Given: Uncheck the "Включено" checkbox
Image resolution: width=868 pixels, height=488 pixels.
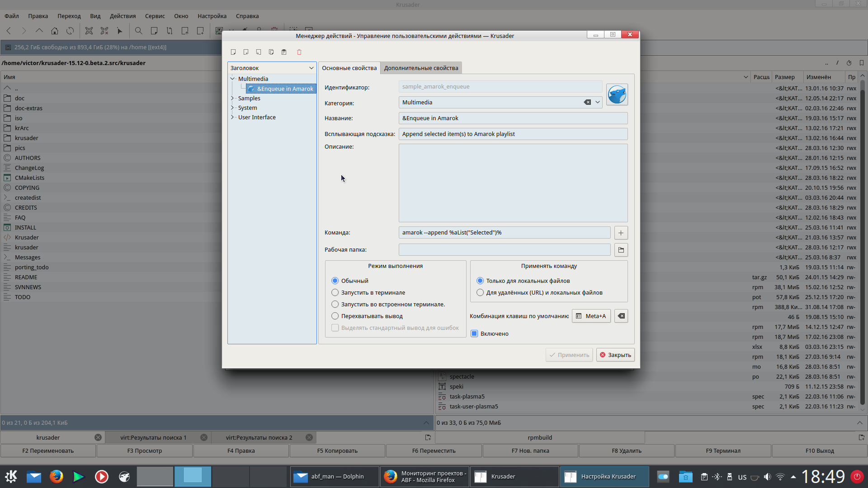Looking at the screenshot, I should [474, 334].
